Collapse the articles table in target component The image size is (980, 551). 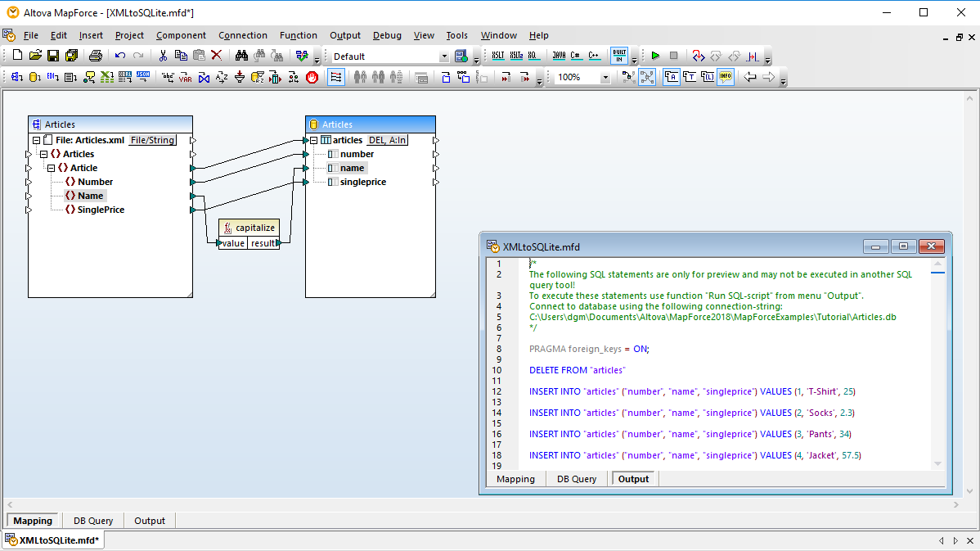click(x=314, y=140)
